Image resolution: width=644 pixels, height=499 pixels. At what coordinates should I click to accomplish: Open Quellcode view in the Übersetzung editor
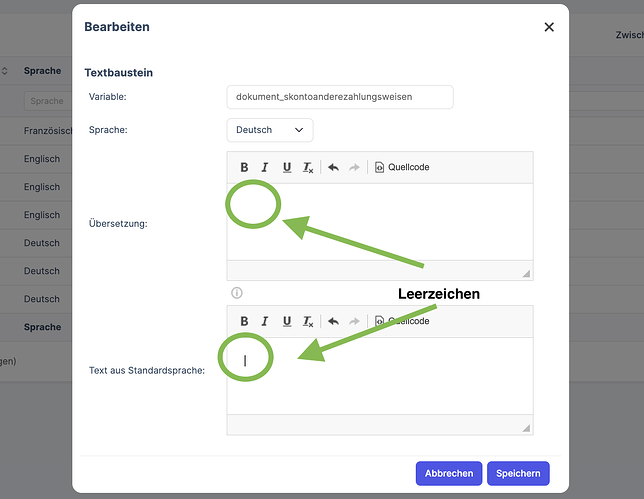pos(402,167)
